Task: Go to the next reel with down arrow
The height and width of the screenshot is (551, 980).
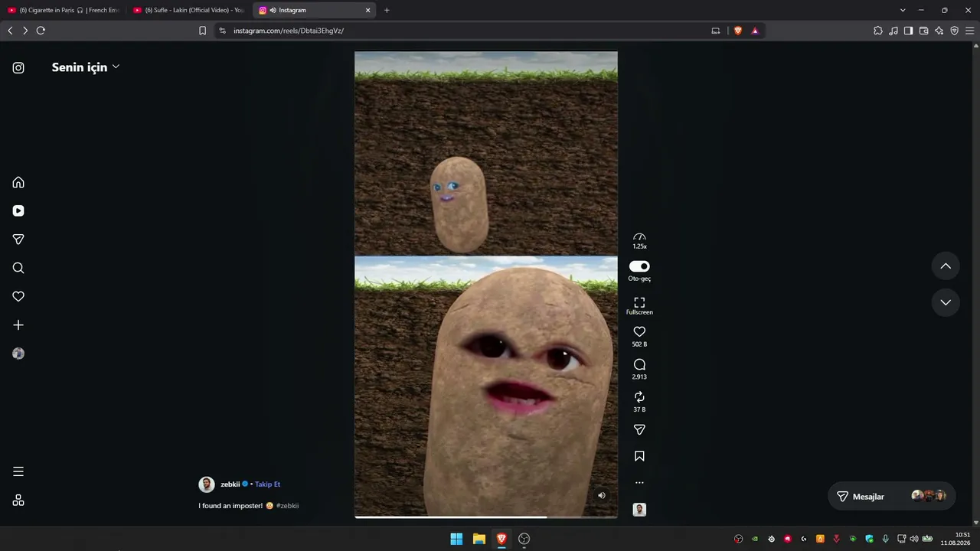Action: click(946, 302)
